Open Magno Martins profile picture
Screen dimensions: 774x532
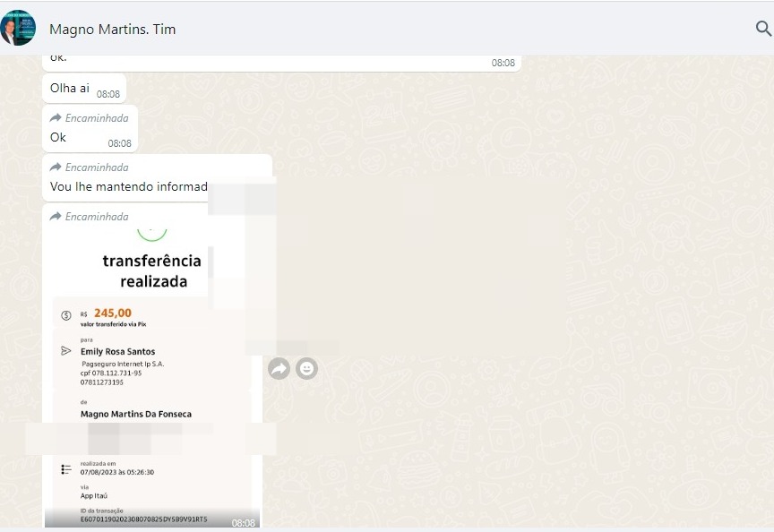pos(18,28)
